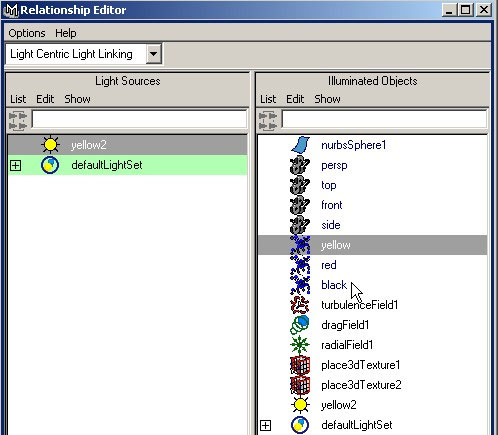Click the dragField1 icon
This screenshot has height=435, width=498.
point(300,325)
